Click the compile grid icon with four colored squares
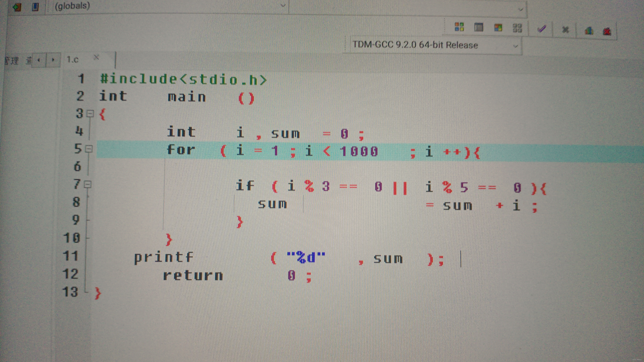This screenshot has height=362, width=644. (459, 27)
